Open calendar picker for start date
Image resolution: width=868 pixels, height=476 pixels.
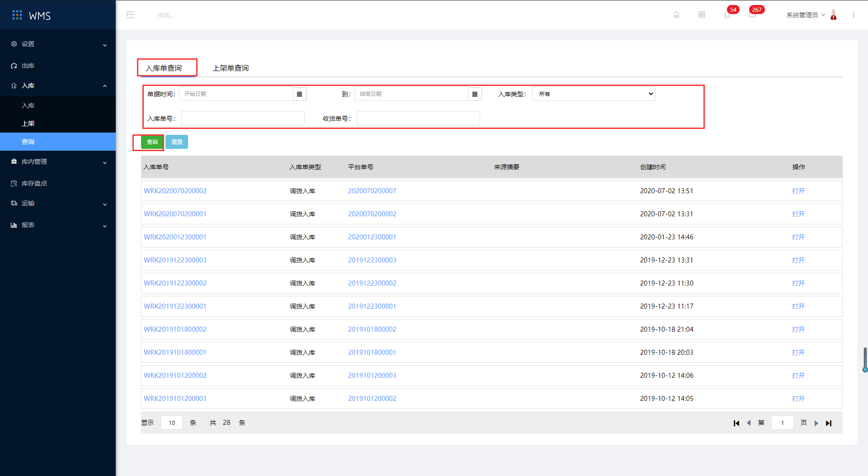tap(299, 94)
